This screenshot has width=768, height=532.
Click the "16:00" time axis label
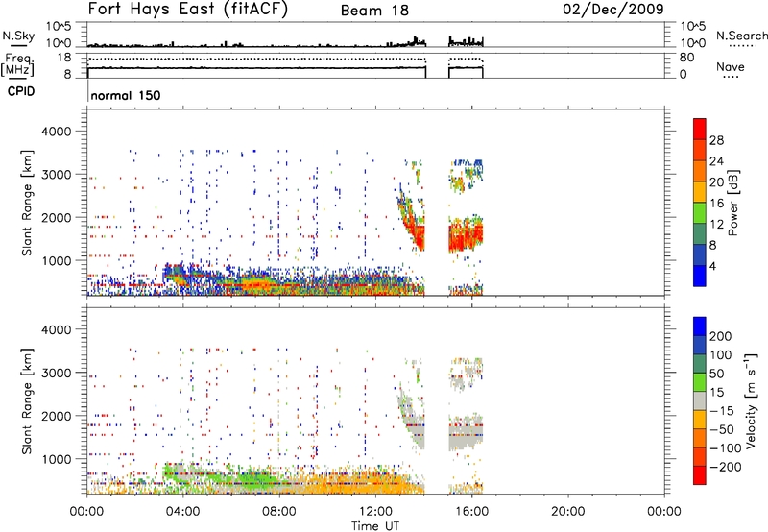coord(471,512)
